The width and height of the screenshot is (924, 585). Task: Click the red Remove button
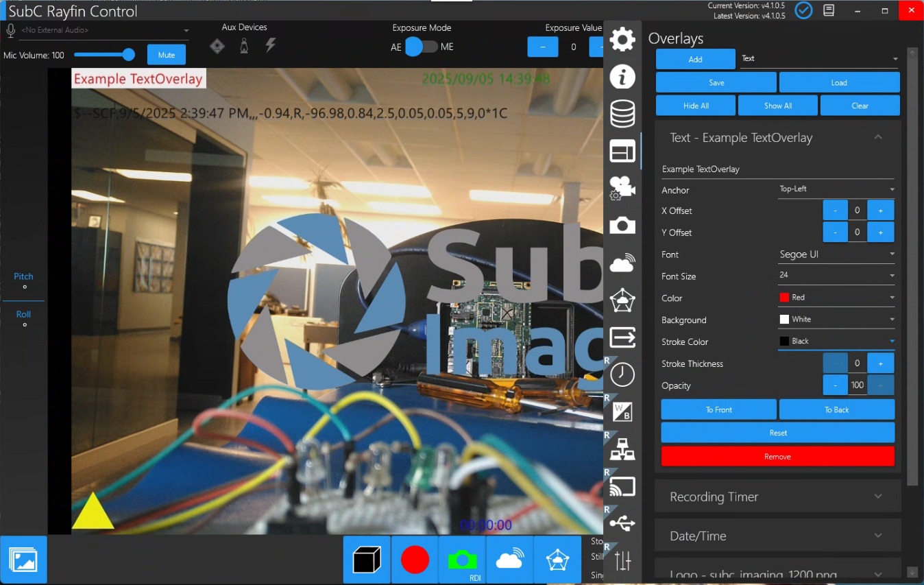(x=777, y=457)
